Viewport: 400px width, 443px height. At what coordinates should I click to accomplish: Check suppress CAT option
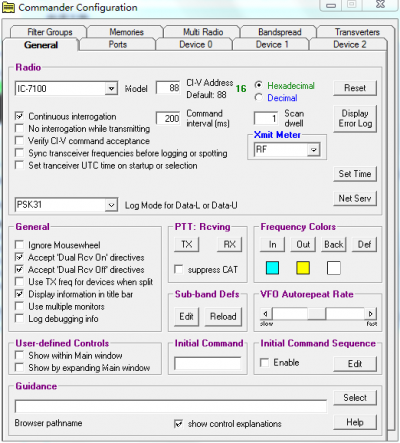tap(179, 269)
